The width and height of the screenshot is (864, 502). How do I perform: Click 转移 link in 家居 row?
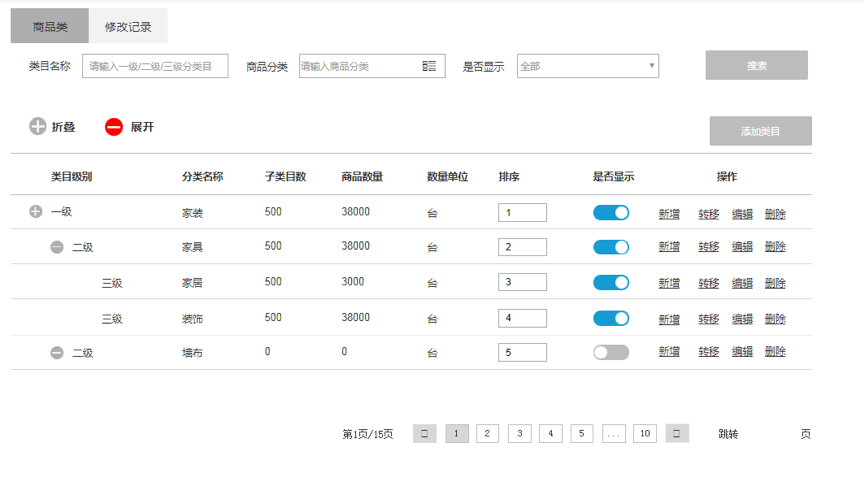tap(709, 283)
